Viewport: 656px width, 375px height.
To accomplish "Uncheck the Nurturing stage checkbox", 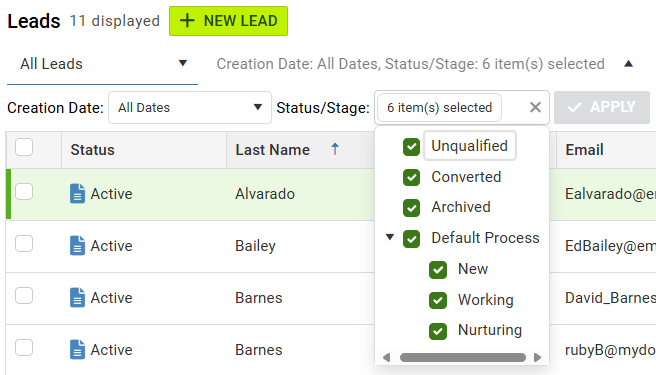I will click(x=438, y=331).
